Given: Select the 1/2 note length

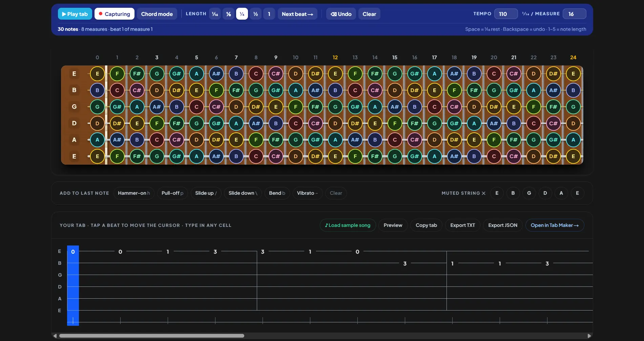Looking at the screenshot, I should pos(255,14).
